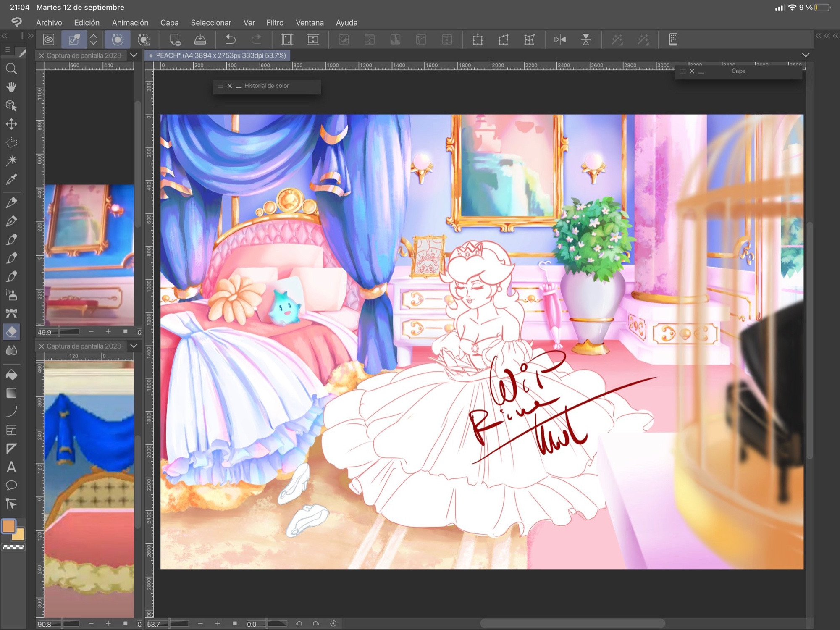Select the Correct line tool
The height and width of the screenshot is (630, 840).
tap(11, 504)
